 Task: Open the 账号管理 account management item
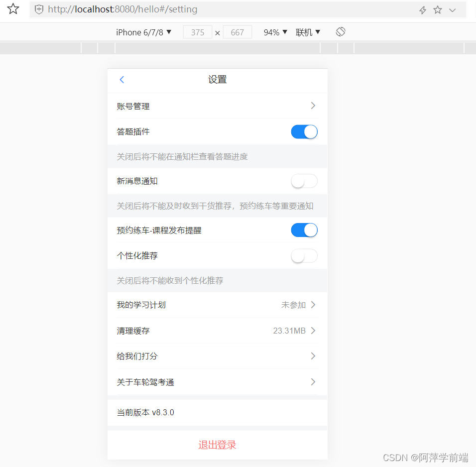coord(217,106)
